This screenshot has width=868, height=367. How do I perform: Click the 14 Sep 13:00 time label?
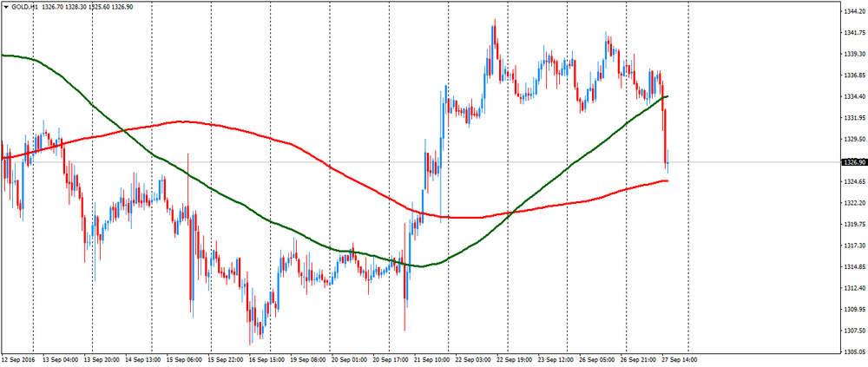(x=141, y=359)
